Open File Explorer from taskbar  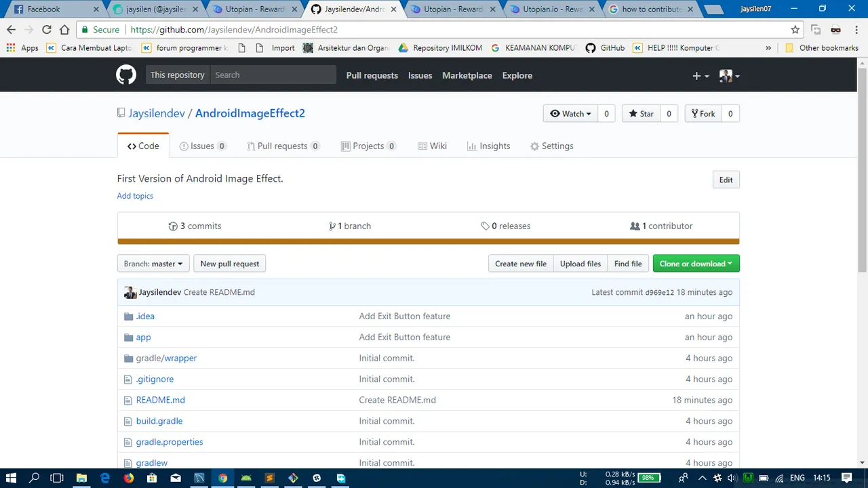click(81, 478)
